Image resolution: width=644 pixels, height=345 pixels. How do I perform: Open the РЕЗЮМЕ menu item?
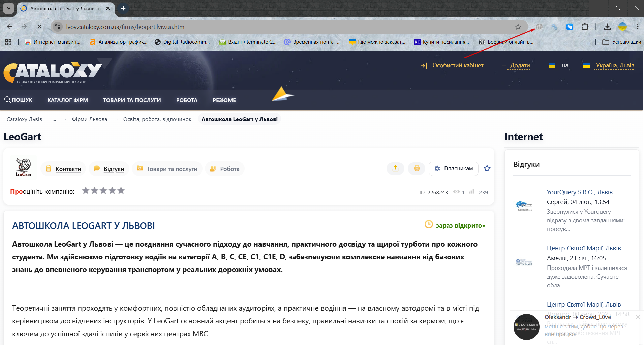[224, 100]
